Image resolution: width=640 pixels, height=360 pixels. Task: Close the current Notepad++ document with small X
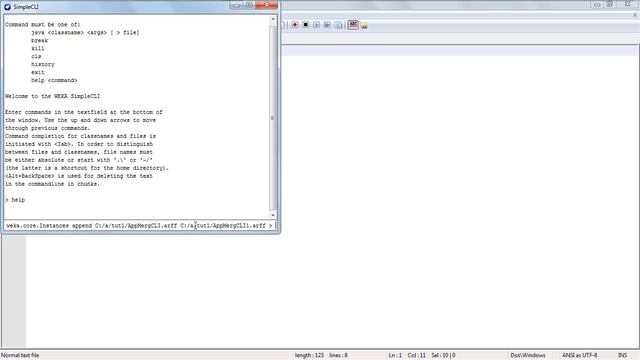[635, 15]
